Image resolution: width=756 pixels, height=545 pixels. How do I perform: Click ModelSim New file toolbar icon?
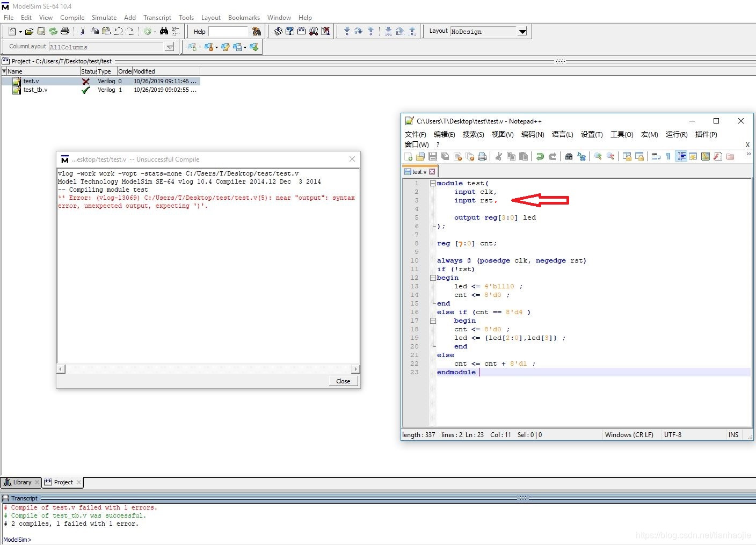click(x=12, y=31)
